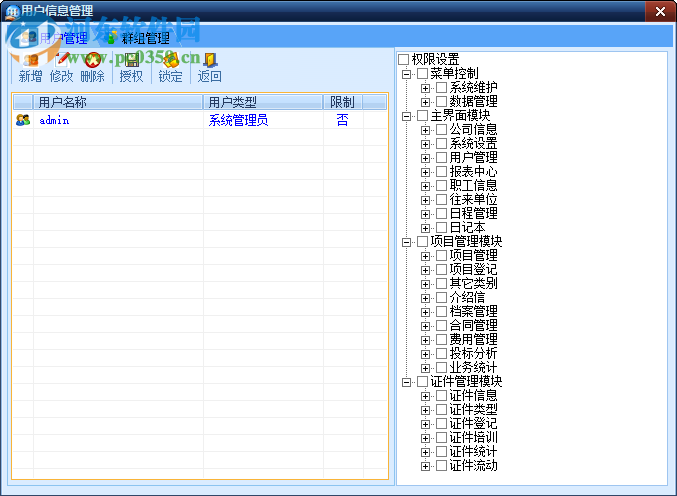Screen dimensions: 677x496
Task: Tick the 证件管理模块 checkbox
Action: click(x=422, y=382)
